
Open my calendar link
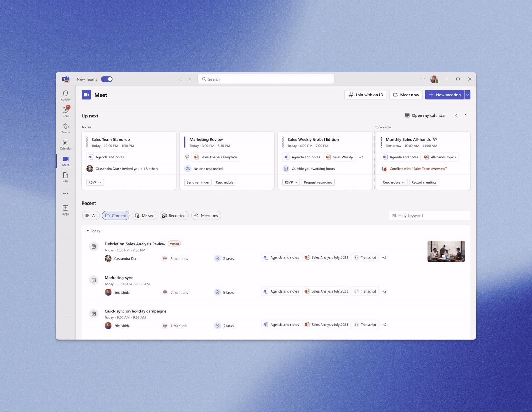click(x=426, y=115)
